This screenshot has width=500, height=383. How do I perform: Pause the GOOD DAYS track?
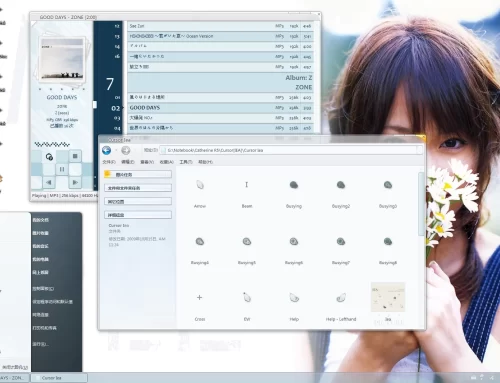(x=62, y=169)
